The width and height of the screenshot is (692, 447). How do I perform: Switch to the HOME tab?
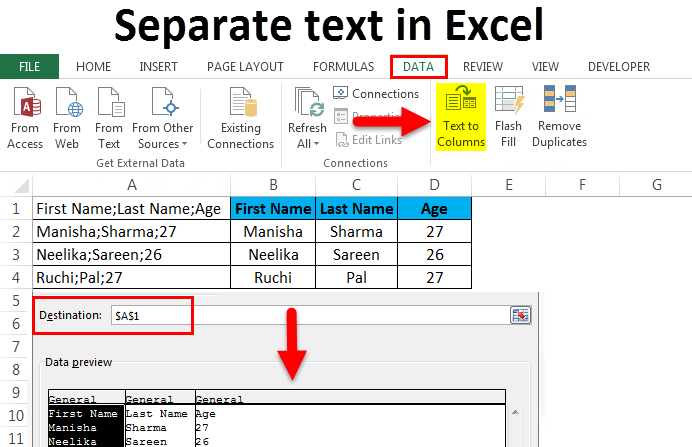93,67
